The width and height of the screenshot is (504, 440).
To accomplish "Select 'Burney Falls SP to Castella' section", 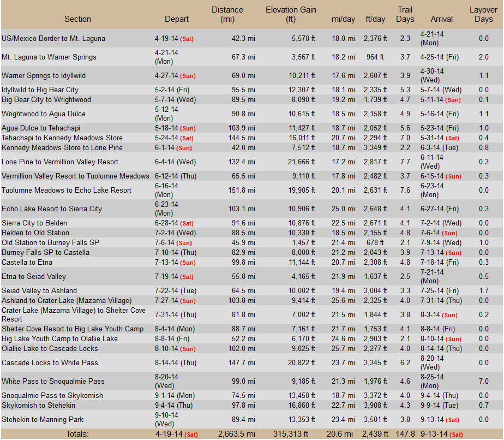I will pos(45,253).
